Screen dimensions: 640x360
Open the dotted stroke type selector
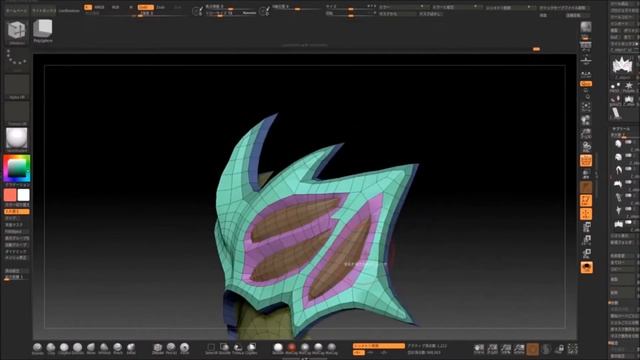pyautogui.click(x=17, y=58)
